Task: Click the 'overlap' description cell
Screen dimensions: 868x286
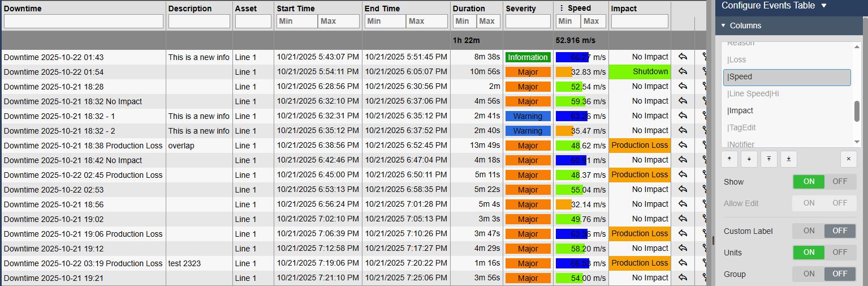Action: (200, 146)
